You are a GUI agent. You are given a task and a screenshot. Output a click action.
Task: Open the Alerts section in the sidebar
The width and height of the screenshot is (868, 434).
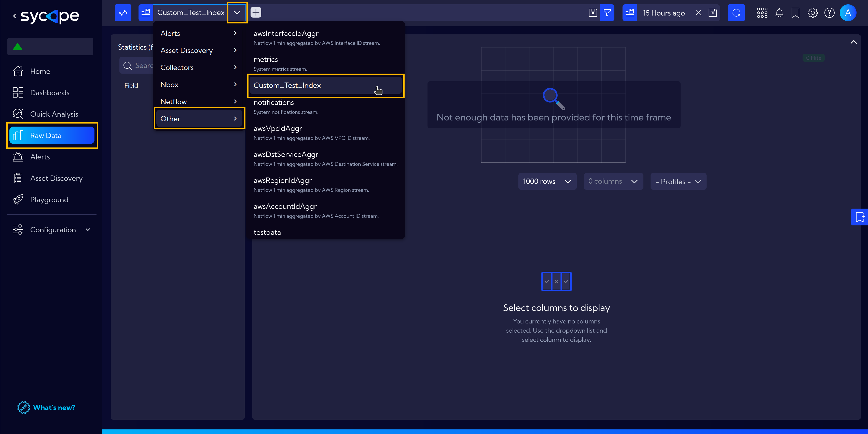(x=40, y=157)
